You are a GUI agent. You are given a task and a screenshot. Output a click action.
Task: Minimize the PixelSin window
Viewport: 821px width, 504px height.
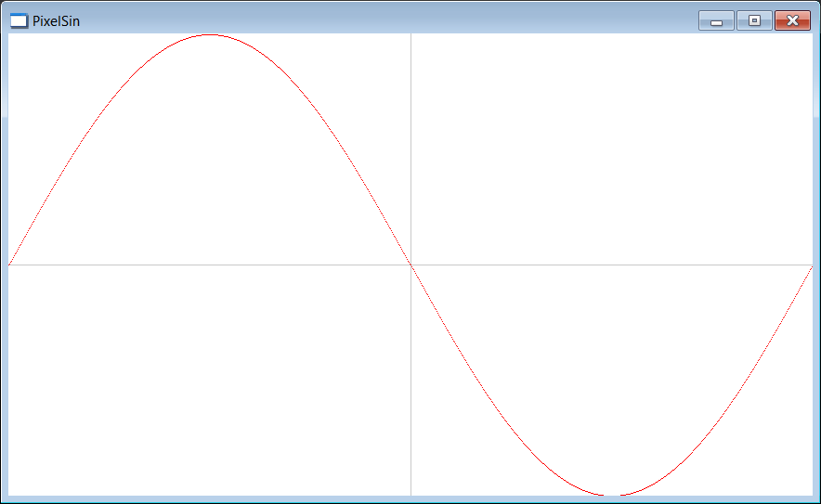coord(716,21)
